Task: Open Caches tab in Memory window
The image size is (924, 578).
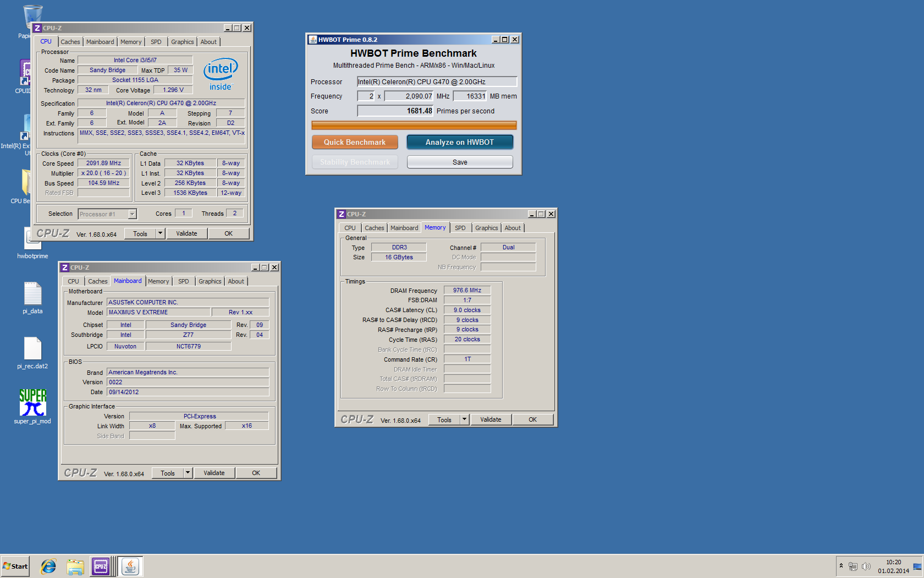Action: (x=375, y=228)
